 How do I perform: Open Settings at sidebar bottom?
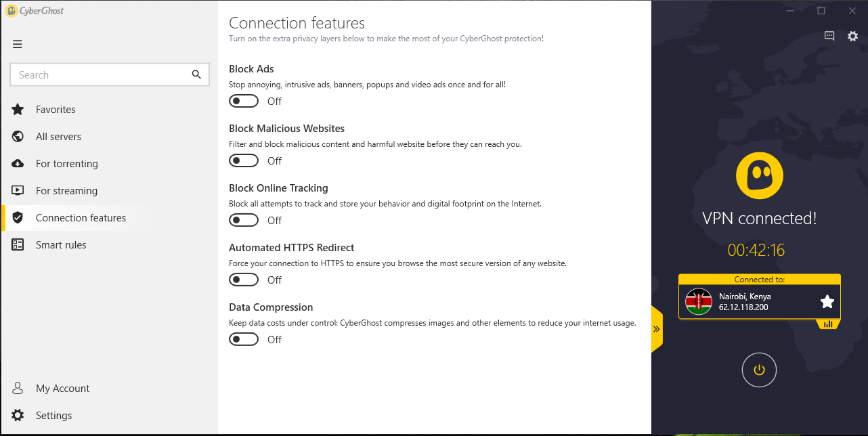(53, 416)
